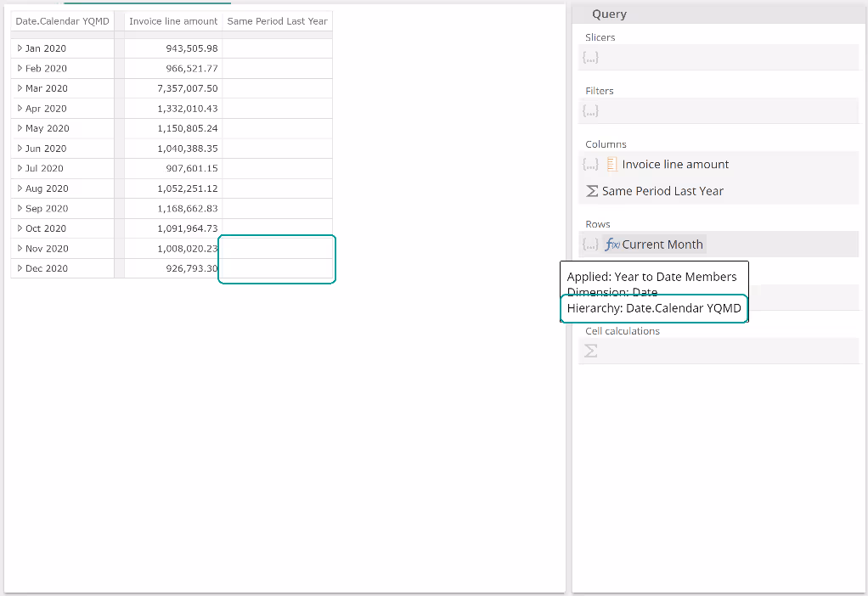Click the Invoice line amount column header
The image size is (868, 596).
pyautogui.click(x=173, y=21)
